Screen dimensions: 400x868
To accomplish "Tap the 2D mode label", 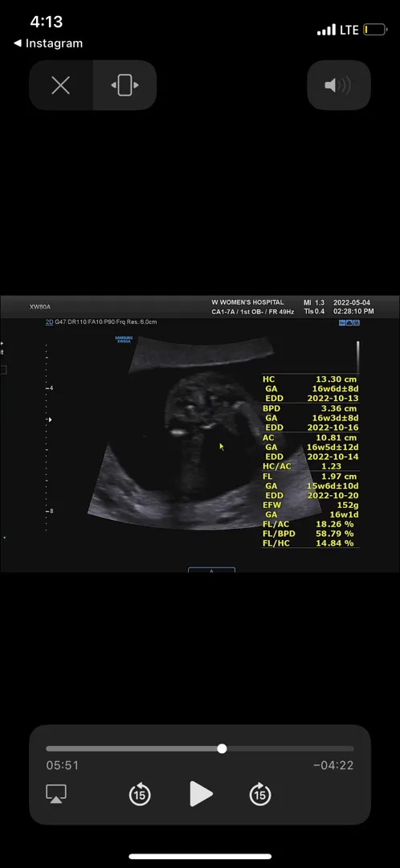I will [49, 321].
